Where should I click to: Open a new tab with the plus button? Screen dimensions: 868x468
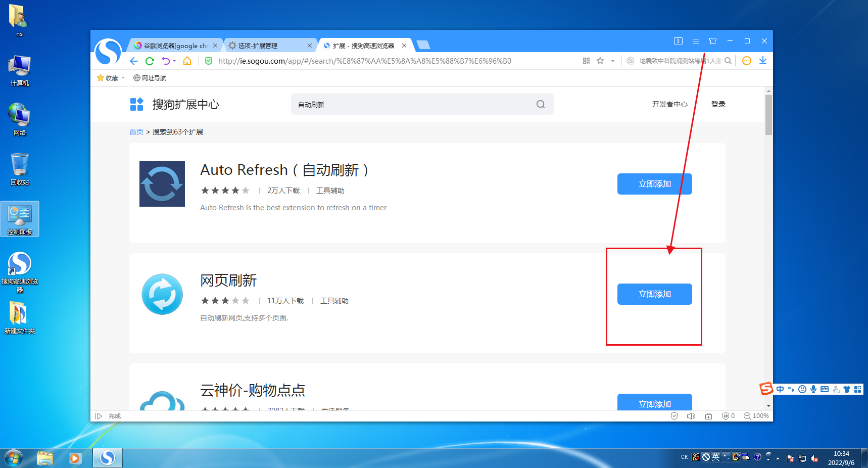[x=423, y=45]
